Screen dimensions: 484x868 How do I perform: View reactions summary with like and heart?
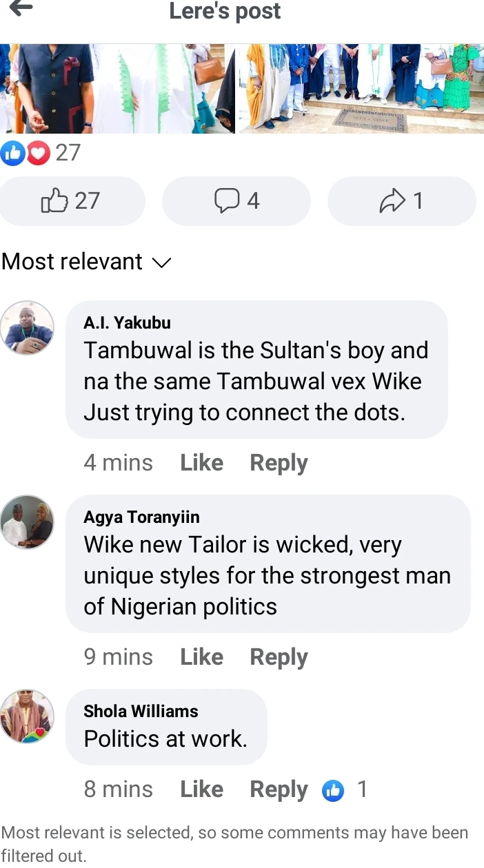[41, 152]
